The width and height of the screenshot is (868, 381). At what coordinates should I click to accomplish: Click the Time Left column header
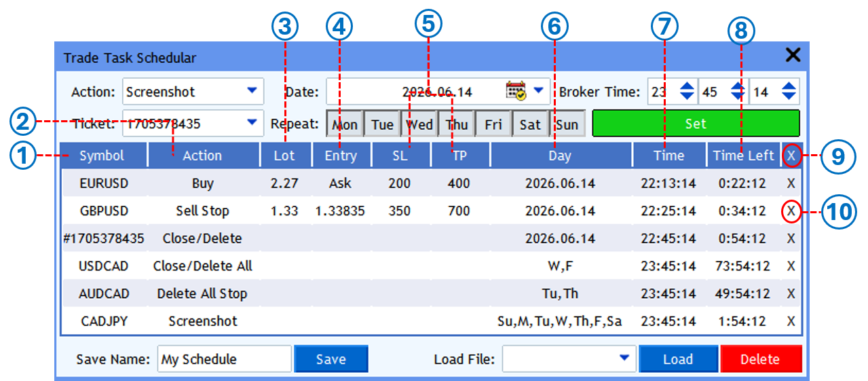pyautogui.click(x=744, y=156)
